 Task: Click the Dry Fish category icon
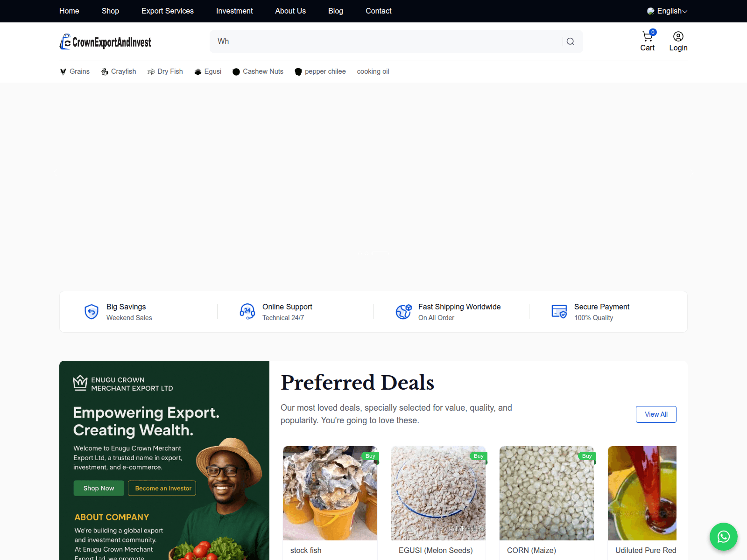tap(151, 72)
